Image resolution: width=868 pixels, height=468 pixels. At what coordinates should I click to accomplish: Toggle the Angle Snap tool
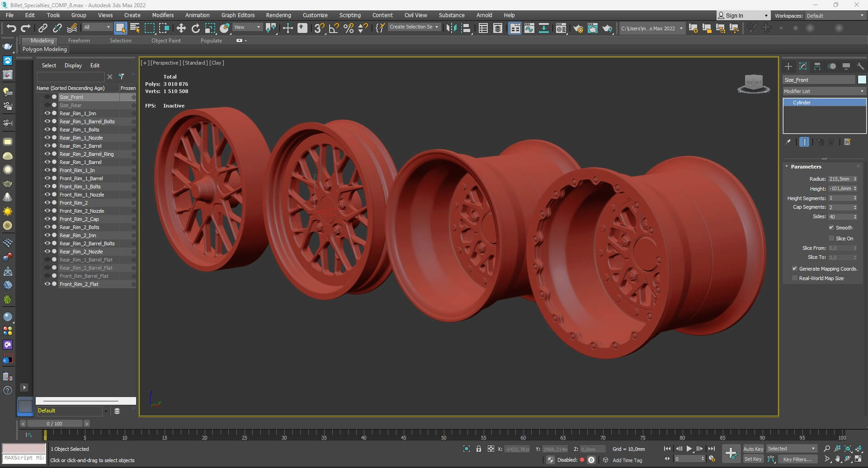(334, 28)
